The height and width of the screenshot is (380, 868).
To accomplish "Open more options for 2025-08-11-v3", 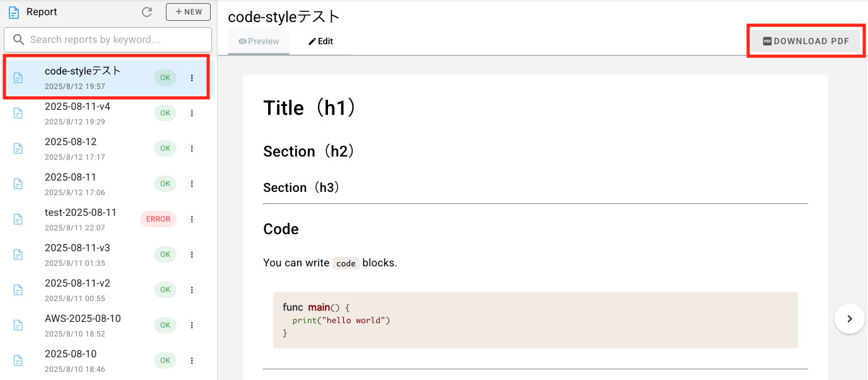I will pos(192,255).
